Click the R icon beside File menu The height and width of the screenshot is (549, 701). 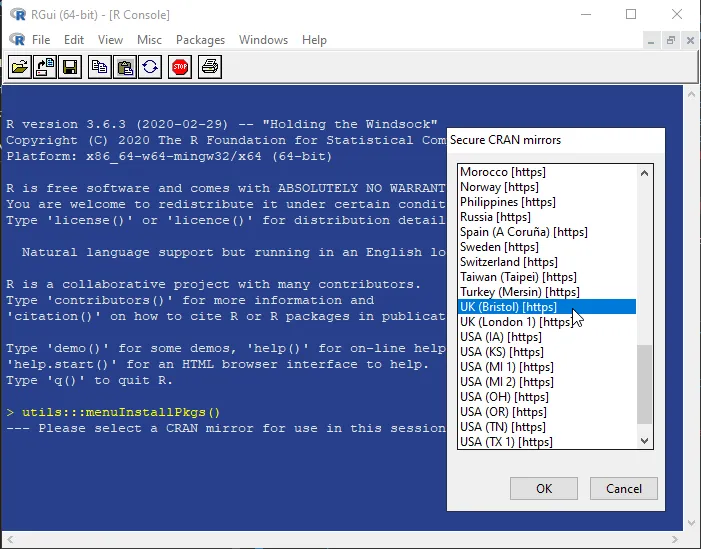[17, 39]
